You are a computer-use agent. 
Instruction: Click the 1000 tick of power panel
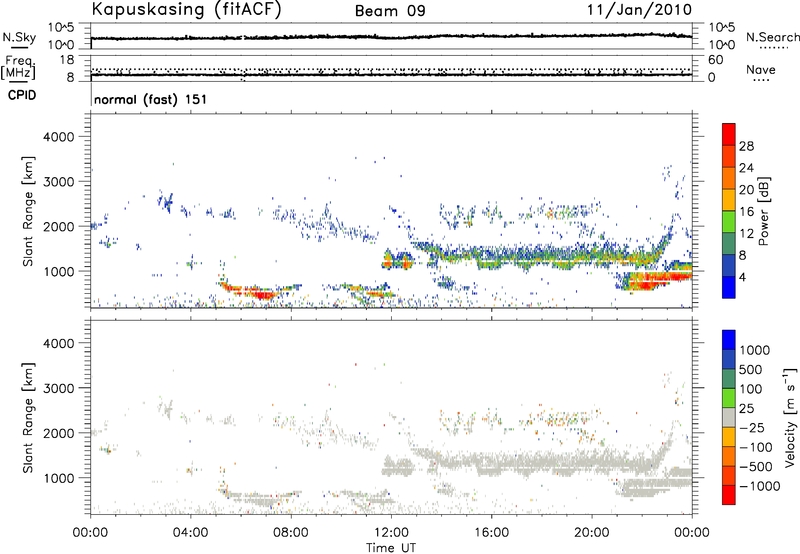[59, 271]
